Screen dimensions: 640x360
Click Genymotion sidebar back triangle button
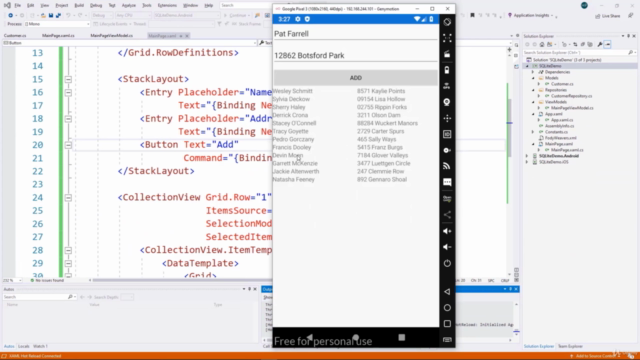(447, 291)
